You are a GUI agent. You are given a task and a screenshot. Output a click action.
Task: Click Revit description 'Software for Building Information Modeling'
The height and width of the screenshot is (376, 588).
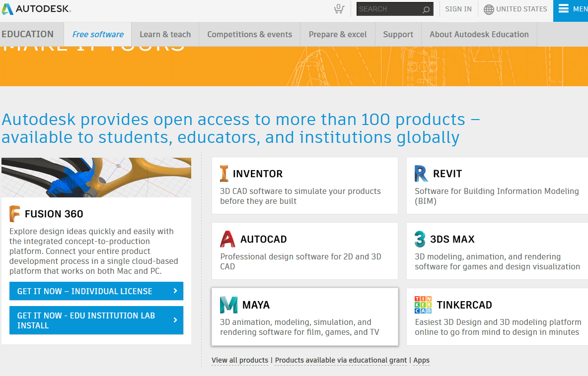(x=497, y=196)
